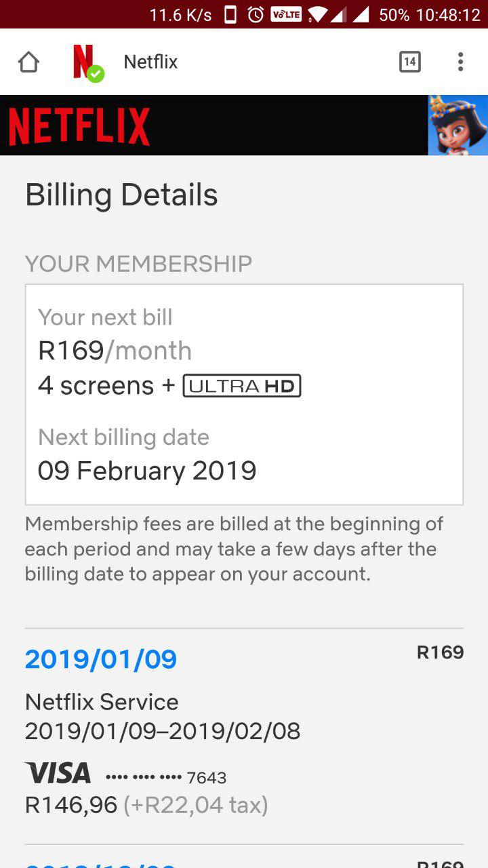Tap the Wi-Fi signal icon in status bar
Viewport: 488px width, 868px height.
click(x=317, y=14)
